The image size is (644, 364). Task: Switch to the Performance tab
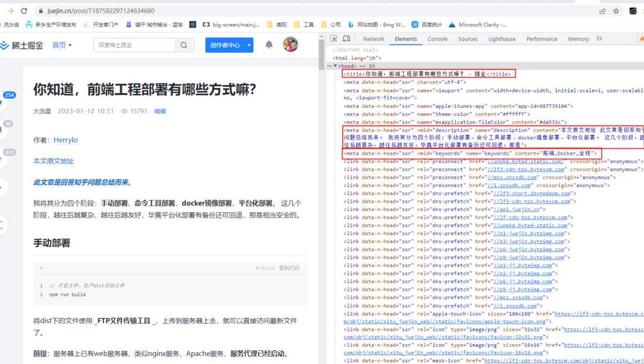[x=542, y=39]
